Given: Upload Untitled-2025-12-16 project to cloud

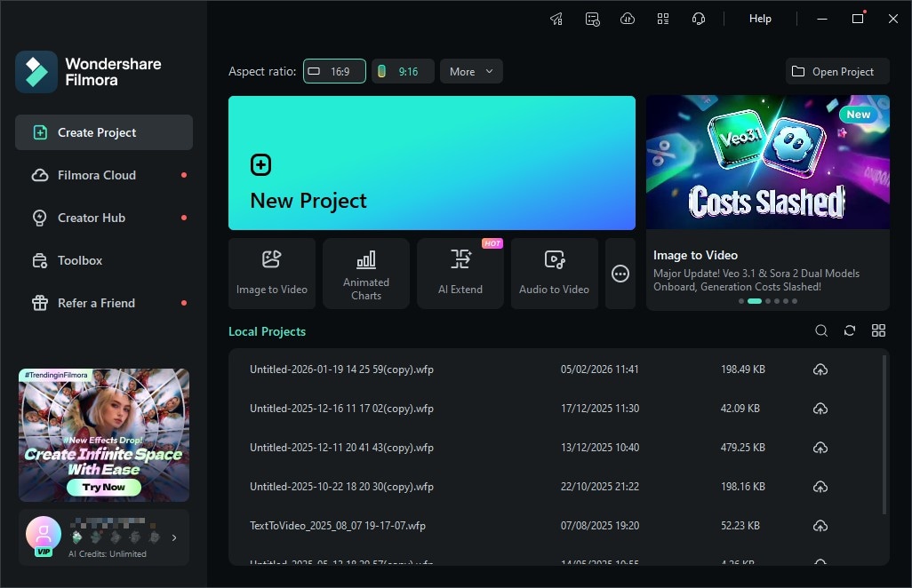Looking at the screenshot, I should pyautogui.click(x=820, y=409).
